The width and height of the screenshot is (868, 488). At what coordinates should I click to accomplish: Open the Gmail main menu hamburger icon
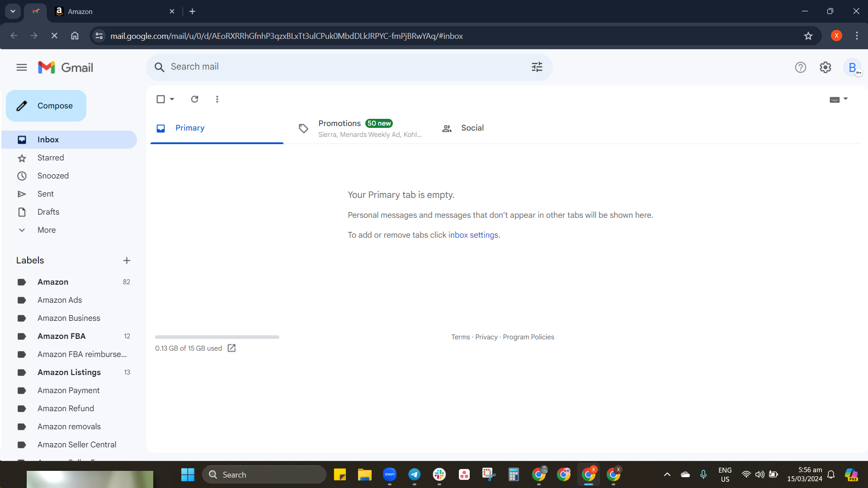coord(22,68)
